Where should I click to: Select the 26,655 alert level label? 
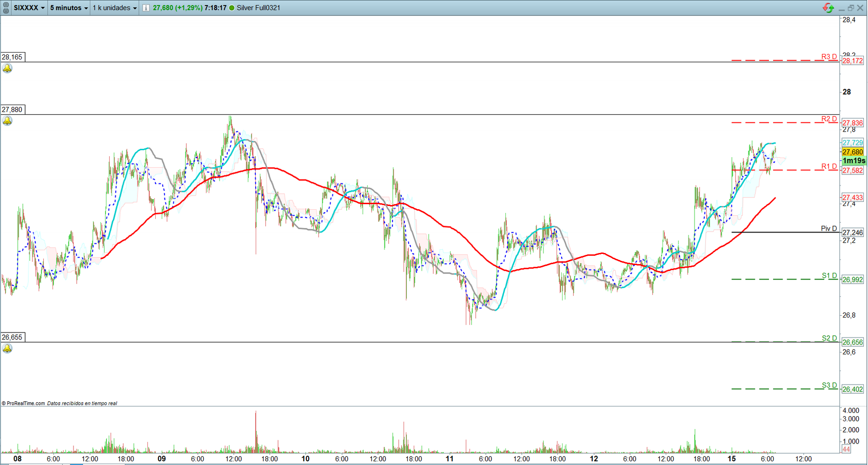pyautogui.click(x=13, y=337)
